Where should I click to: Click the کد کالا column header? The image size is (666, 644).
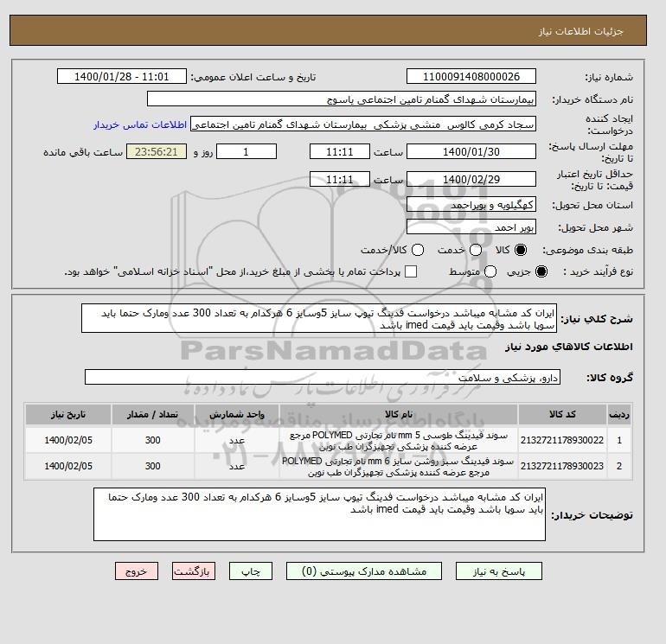click(x=562, y=414)
